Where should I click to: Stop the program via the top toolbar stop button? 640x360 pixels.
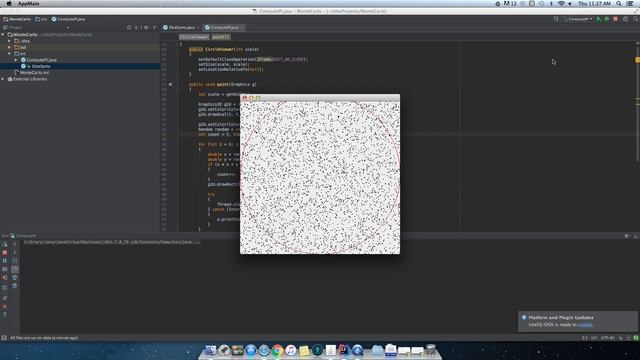[x=616, y=19]
